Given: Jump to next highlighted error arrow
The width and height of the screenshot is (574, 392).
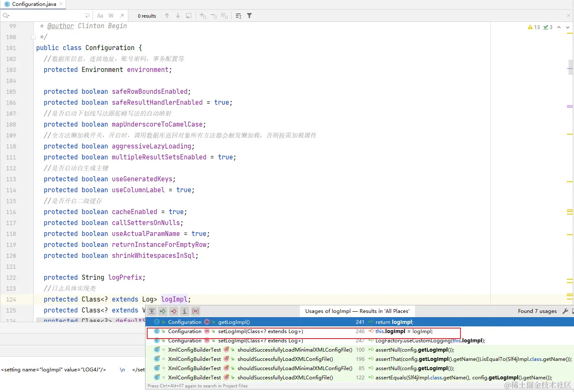Looking at the screenshot, I should tap(568, 27).
